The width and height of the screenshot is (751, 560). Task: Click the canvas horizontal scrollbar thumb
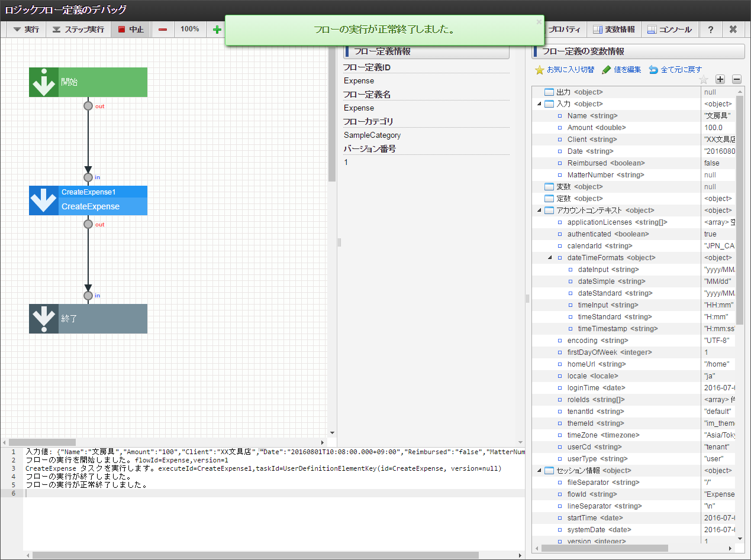[42, 442]
